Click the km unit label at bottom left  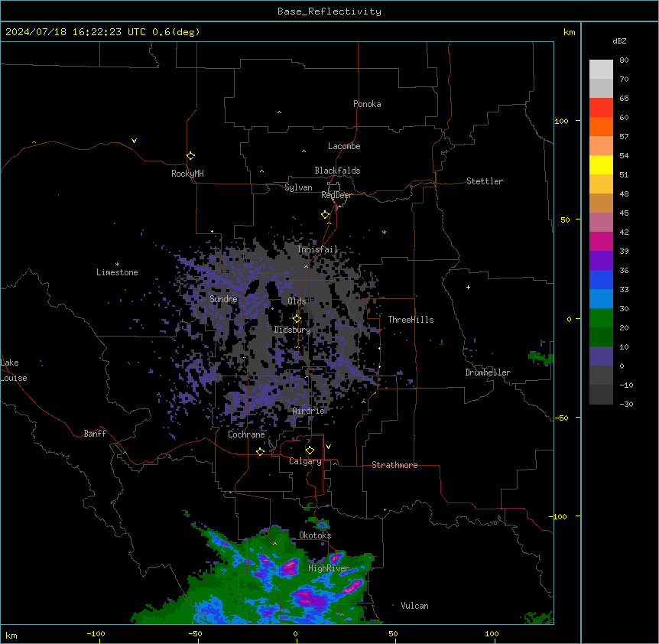click(x=11, y=636)
